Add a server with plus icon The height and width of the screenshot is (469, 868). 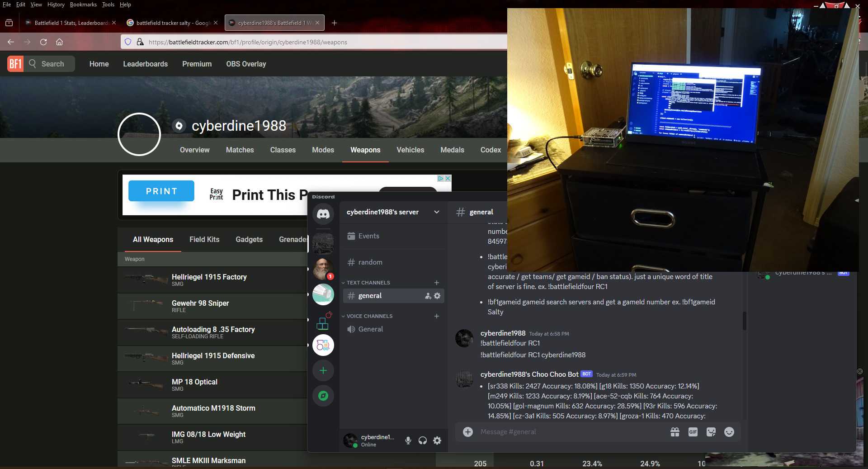tap(323, 370)
